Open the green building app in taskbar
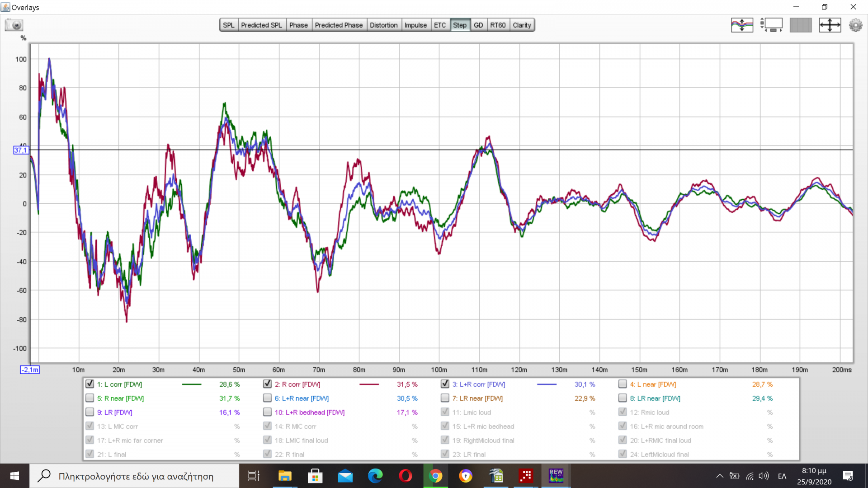The width and height of the screenshot is (868, 488). tap(496, 476)
